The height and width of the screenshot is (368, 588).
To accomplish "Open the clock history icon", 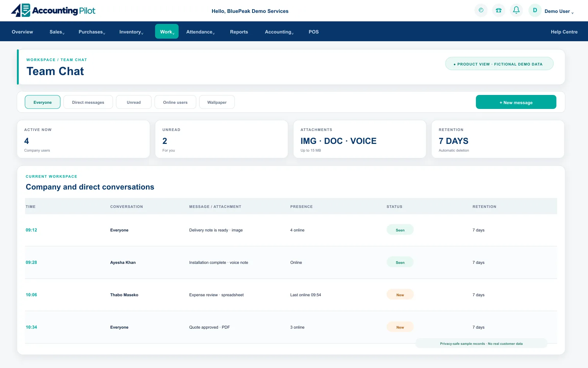I will (481, 10).
